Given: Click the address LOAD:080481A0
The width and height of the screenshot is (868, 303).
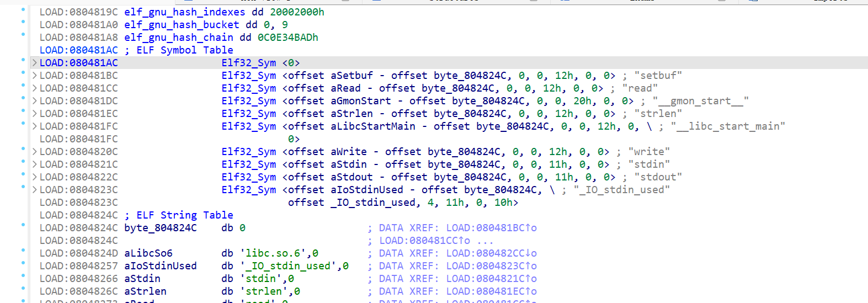Looking at the screenshot, I should click(79, 25).
